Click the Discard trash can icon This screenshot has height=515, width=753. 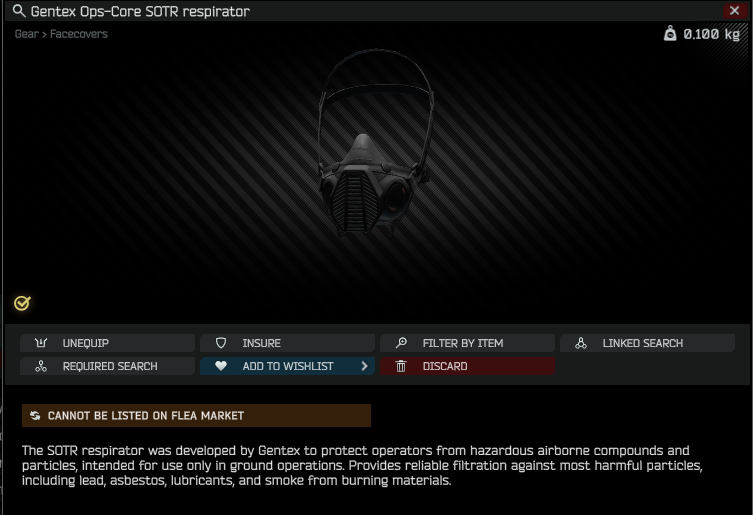(x=401, y=366)
